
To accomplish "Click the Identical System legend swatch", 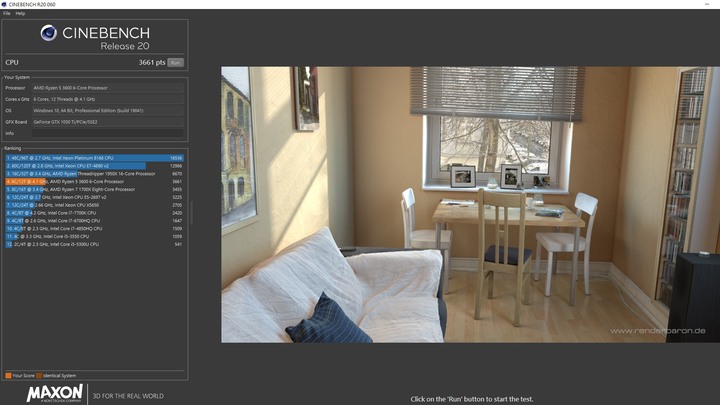I will pyautogui.click(x=39, y=376).
